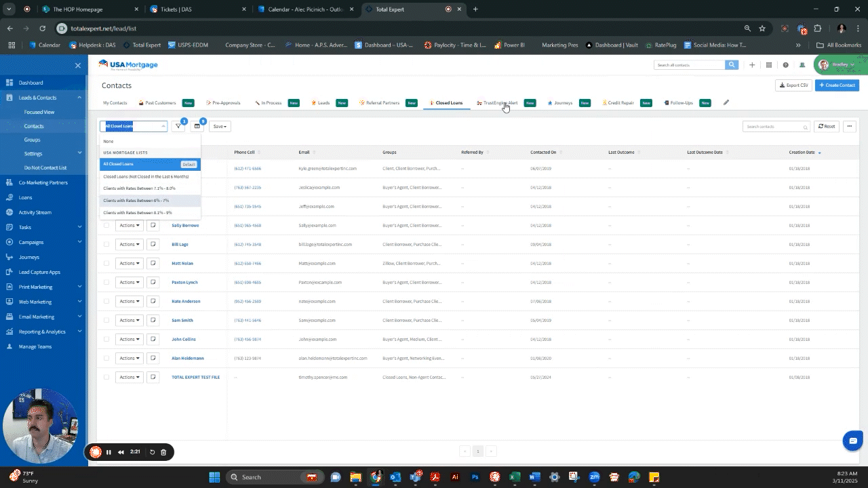The height and width of the screenshot is (488, 868).
Task: Open the Save dropdown
Action: point(220,126)
